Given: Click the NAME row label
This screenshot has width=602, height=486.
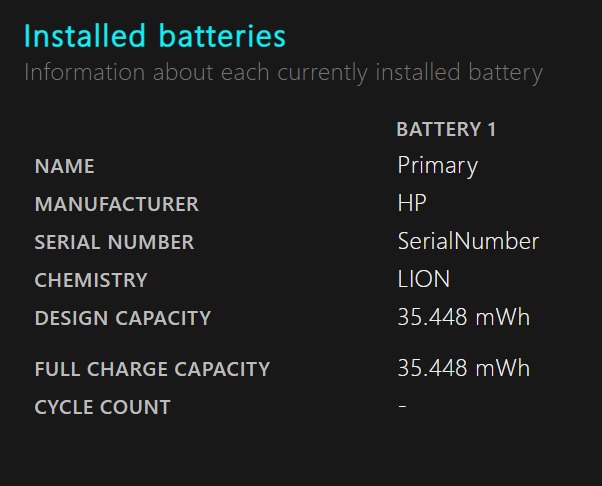Looking at the screenshot, I should (x=64, y=166).
